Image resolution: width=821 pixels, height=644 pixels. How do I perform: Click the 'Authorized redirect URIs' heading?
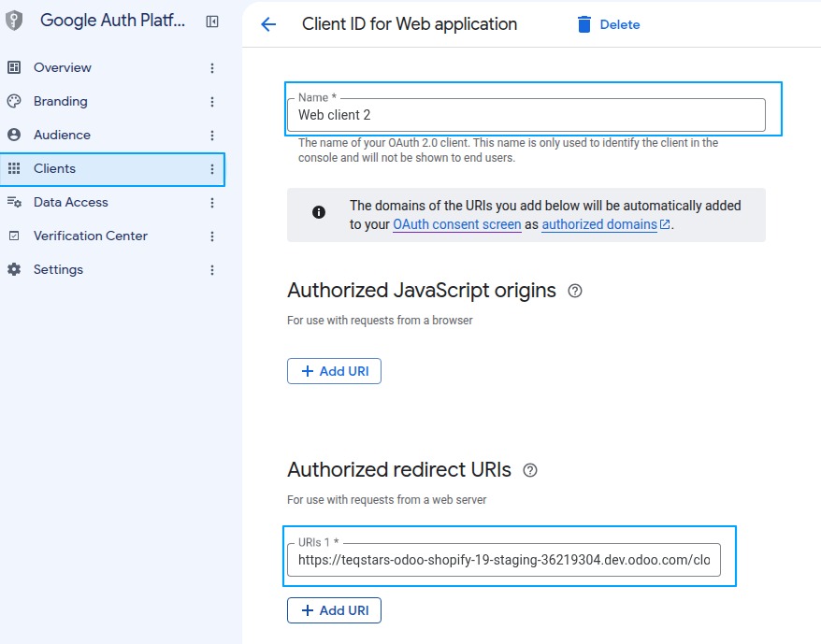pyautogui.click(x=399, y=469)
